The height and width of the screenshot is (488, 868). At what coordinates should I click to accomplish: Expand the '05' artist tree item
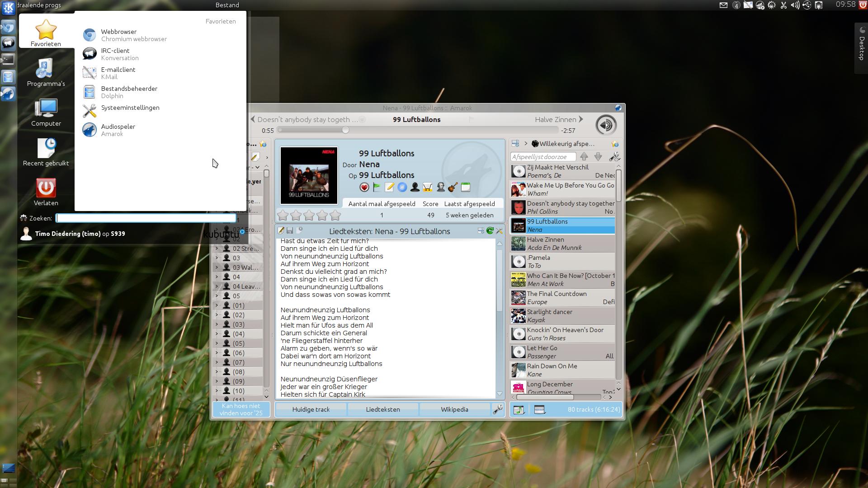point(217,296)
